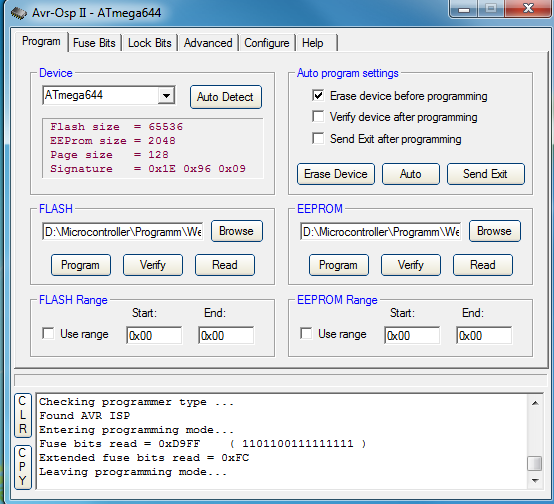Viewport: 554px width, 504px height.
Task: Click the Auto program button
Action: (x=411, y=174)
